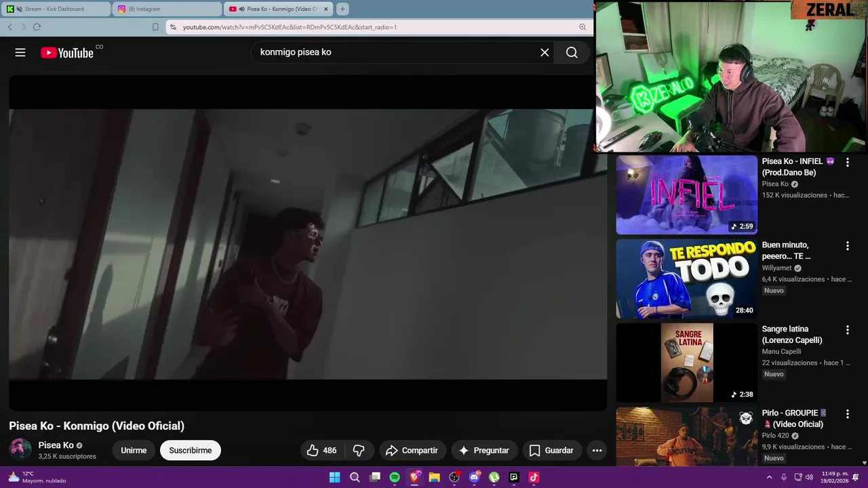Open title 'Buen minuto, peeero... TE ...'
The width and height of the screenshot is (868, 488).
tap(787, 250)
